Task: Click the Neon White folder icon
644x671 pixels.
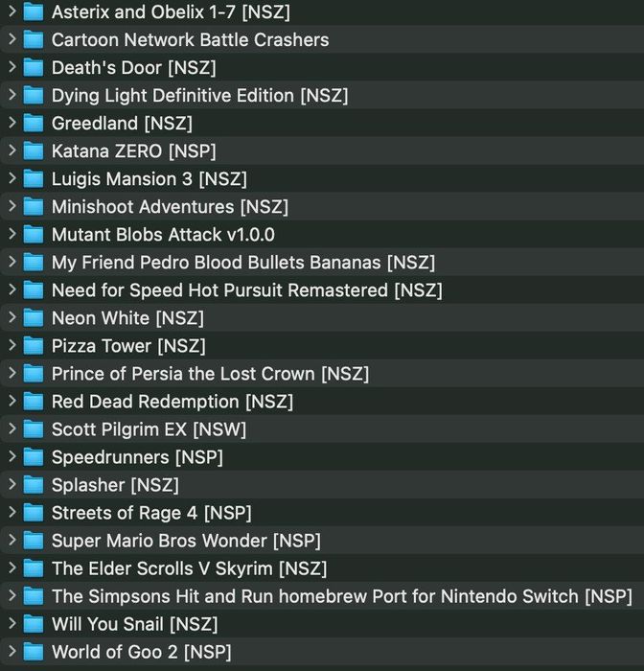Action: 34,318
